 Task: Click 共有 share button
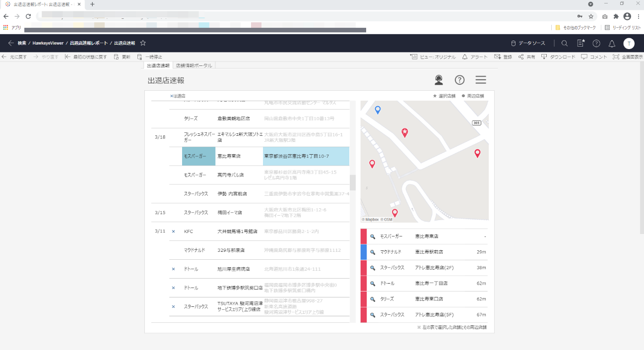[527, 57]
